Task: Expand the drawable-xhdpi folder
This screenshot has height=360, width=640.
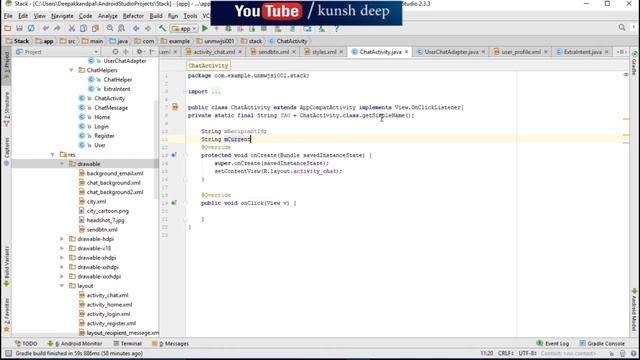Action: point(62,258)
